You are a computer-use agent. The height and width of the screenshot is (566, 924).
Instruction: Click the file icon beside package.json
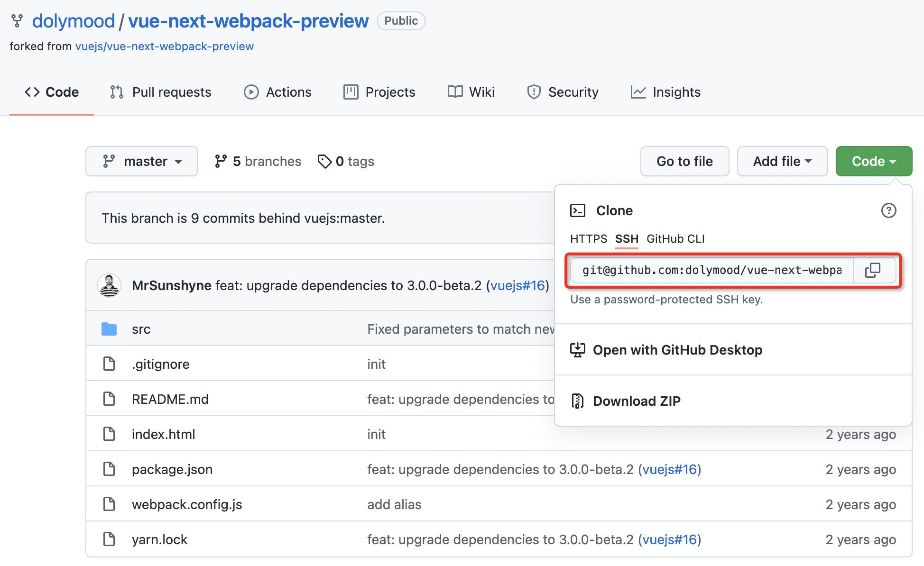tap(109, 469)
